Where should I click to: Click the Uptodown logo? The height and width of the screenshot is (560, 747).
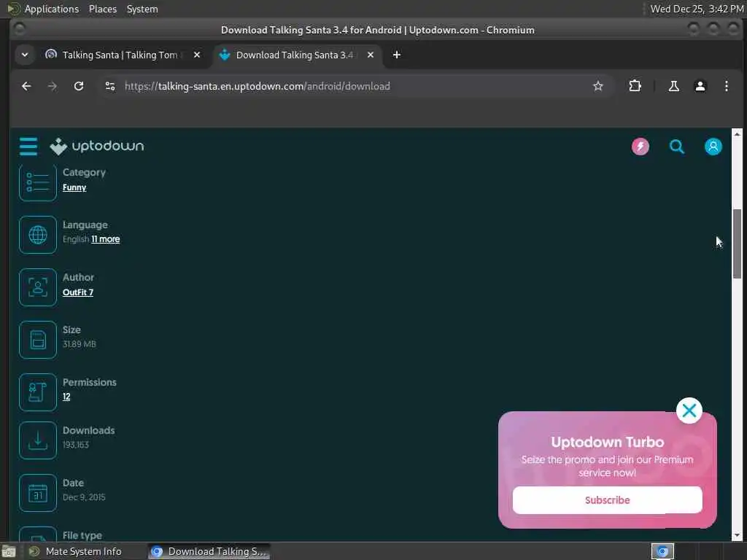click(x=97, y=146)
